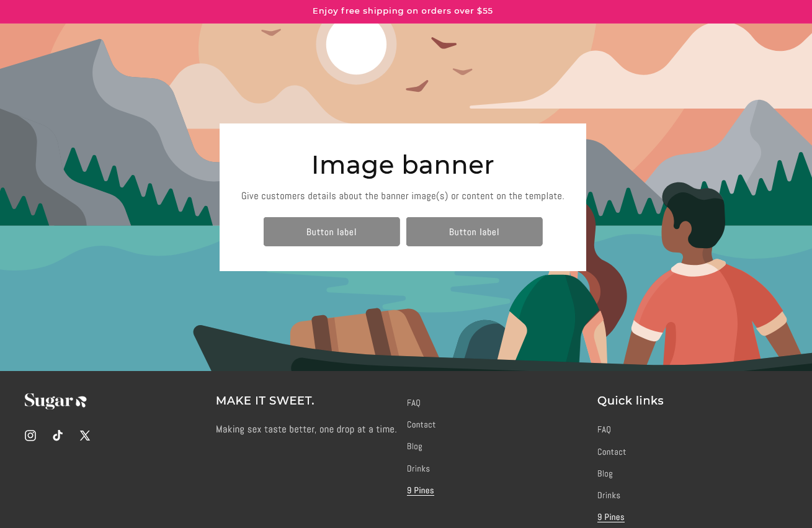Click the second Button label banner button
The width and height of the screenshot is (812, 528).
475,232
